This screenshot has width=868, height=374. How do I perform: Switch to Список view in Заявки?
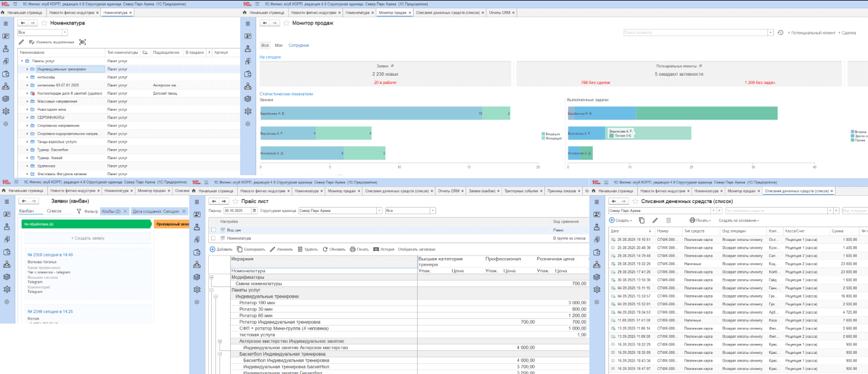tap(54, 211)
